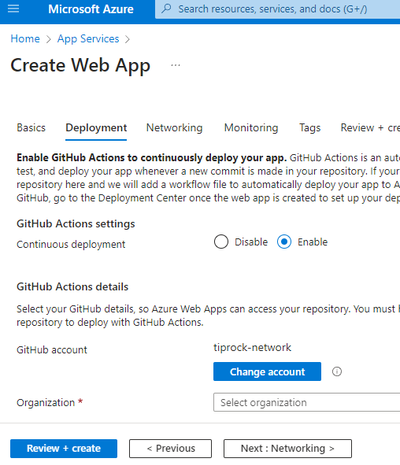Switch to the Deployment tab
Image resolution: width=400 pixels, height=465 pixels.
pyautogui.click(x=96, y=128)
